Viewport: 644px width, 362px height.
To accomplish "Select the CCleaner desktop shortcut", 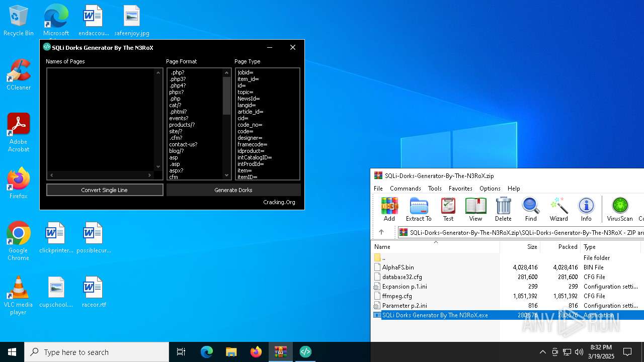I will [x=19, y=75].
